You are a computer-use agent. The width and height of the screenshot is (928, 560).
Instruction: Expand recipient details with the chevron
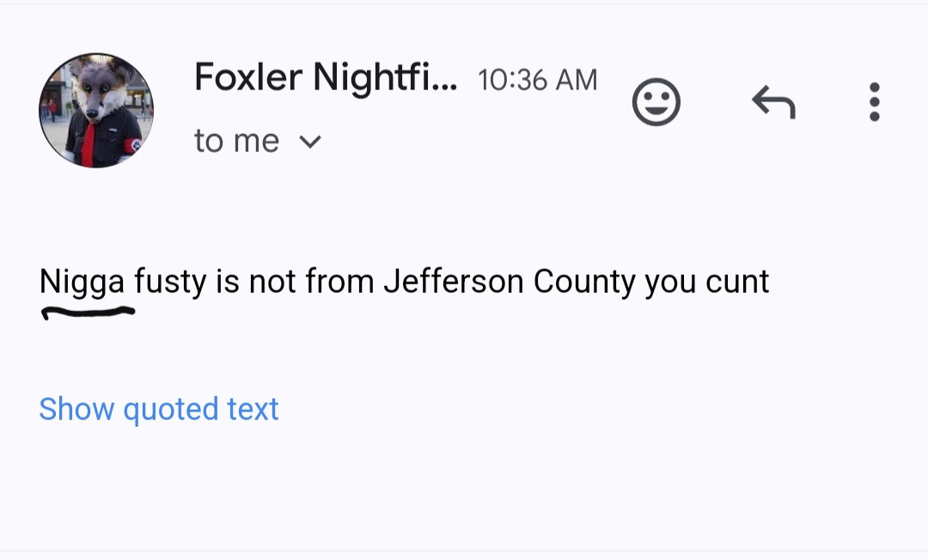(x=310, y=142)
